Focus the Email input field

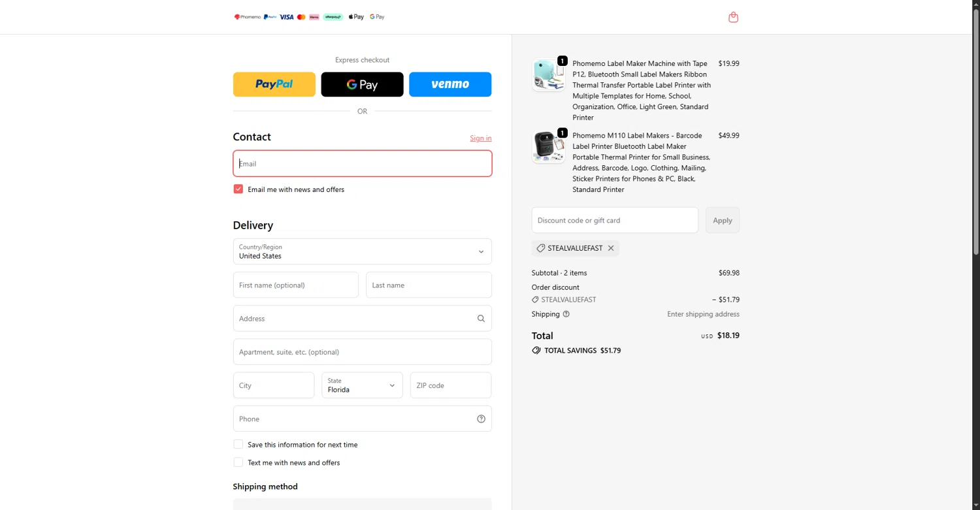click(362, 163)
